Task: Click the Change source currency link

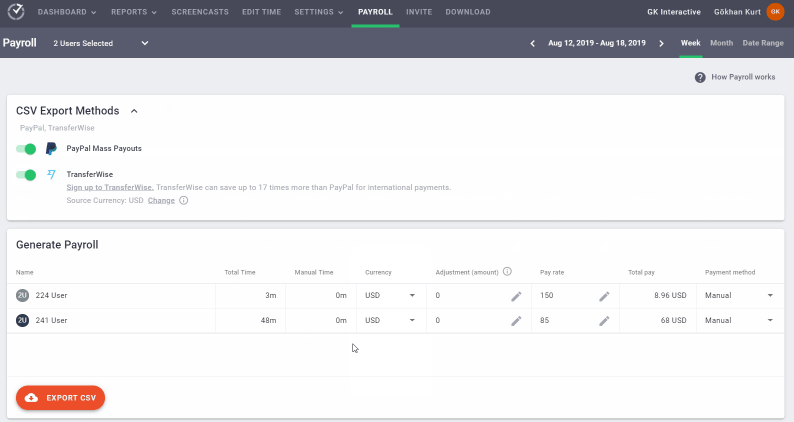Action: [161, 201]
